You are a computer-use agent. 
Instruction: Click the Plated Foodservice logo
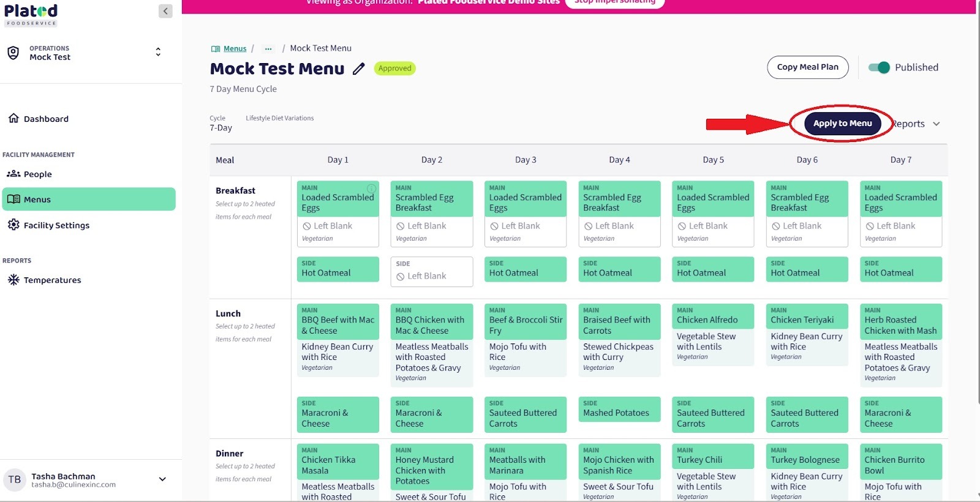pyautogui.click(x=31, y=15)
